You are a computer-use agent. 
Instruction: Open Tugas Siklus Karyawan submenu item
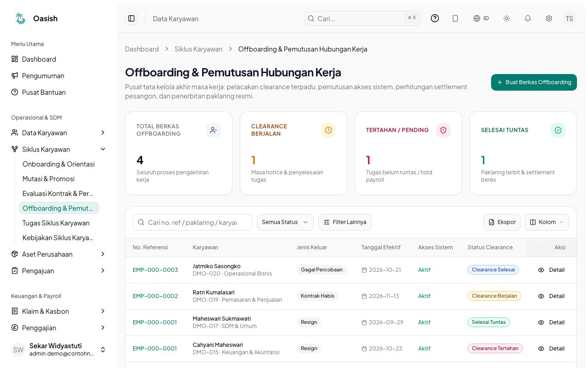point(59,223)
